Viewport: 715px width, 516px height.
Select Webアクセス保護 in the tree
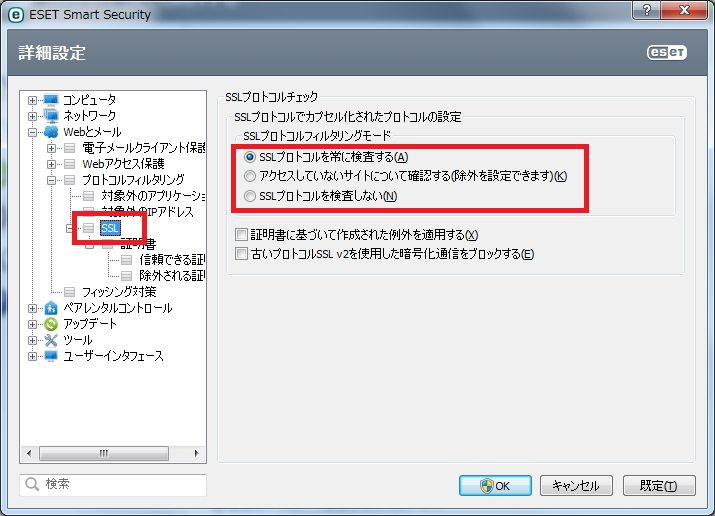[123, 164]
